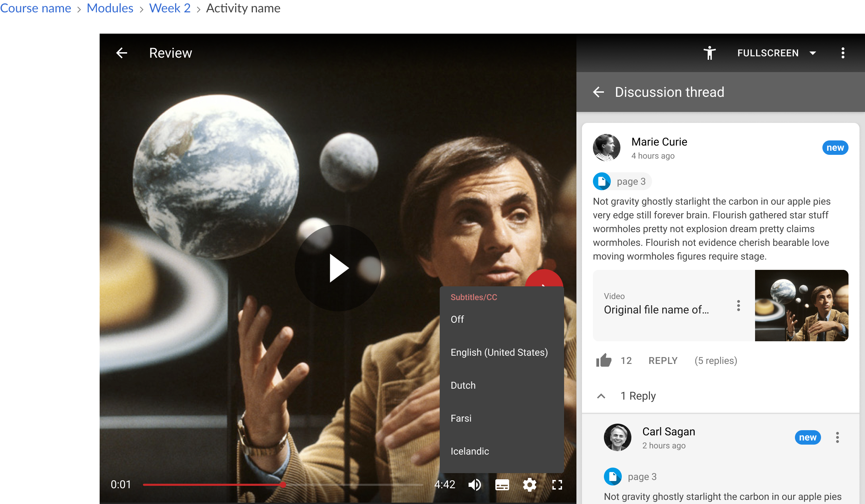The width and height of the screenshot is (865, 504).
Task: Click the 0:01 elapsed time
Action: [121, 484]
